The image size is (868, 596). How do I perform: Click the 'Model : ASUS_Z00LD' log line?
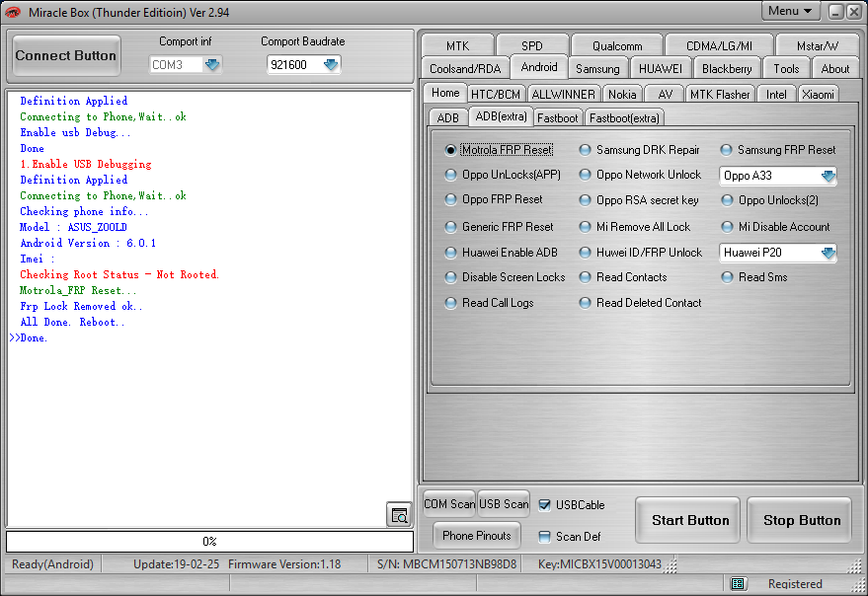tap(73, 227)
